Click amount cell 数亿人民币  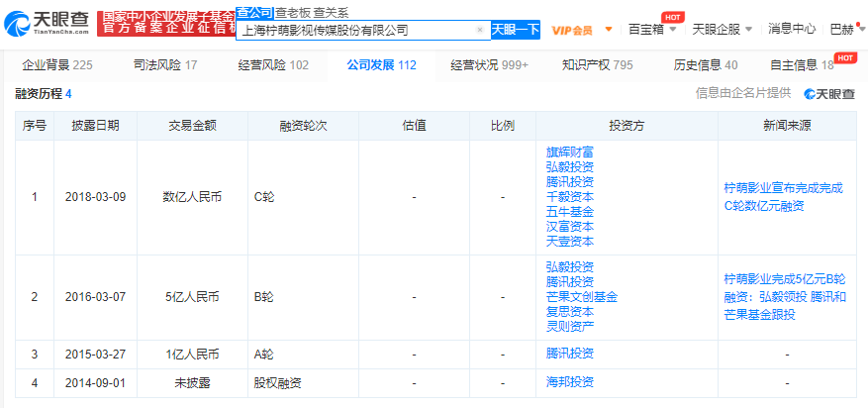(192, 197)
